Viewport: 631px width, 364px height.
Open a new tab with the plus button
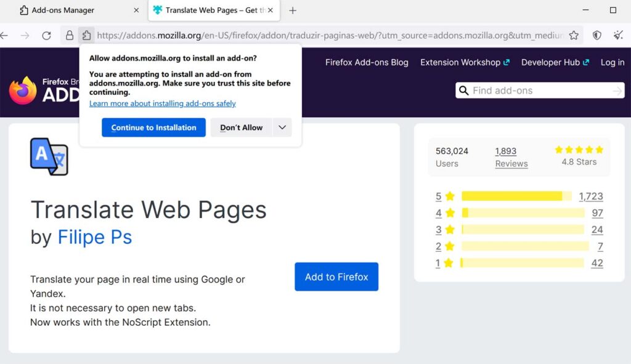pos(293,10)
